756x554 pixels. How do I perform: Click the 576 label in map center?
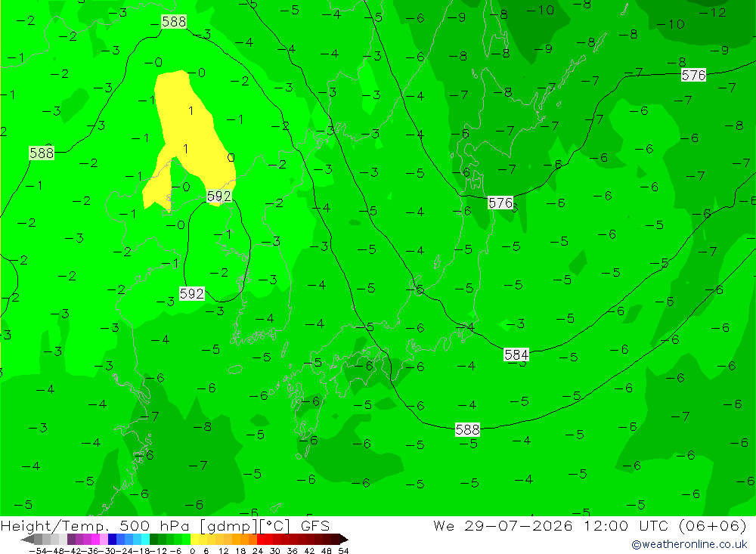pos(500,203)
